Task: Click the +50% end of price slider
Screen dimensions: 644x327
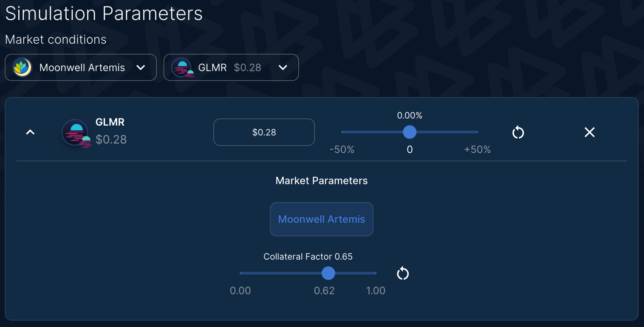Action: click(477, 132)
